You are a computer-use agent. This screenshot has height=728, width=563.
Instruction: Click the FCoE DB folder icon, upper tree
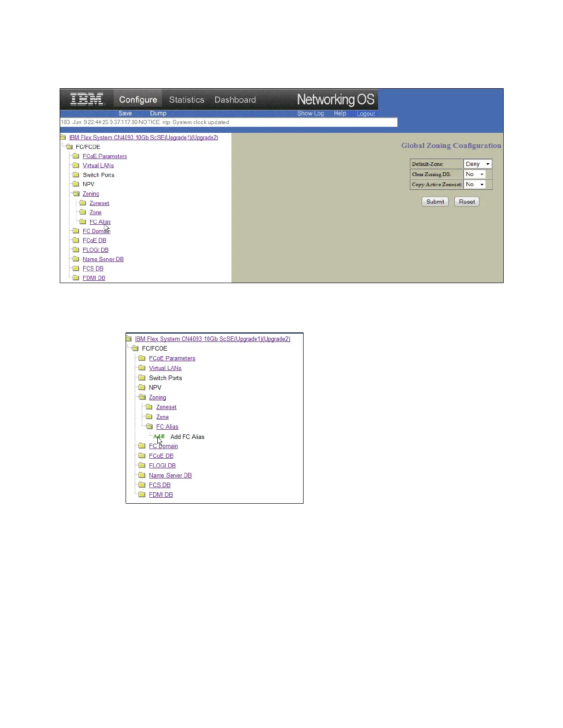tap(76, 240)
